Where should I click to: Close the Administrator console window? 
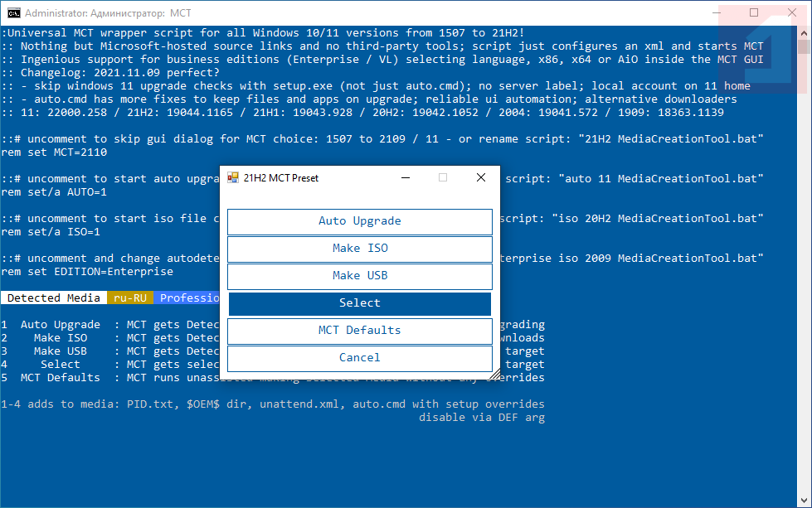click(x=792, y=13)
